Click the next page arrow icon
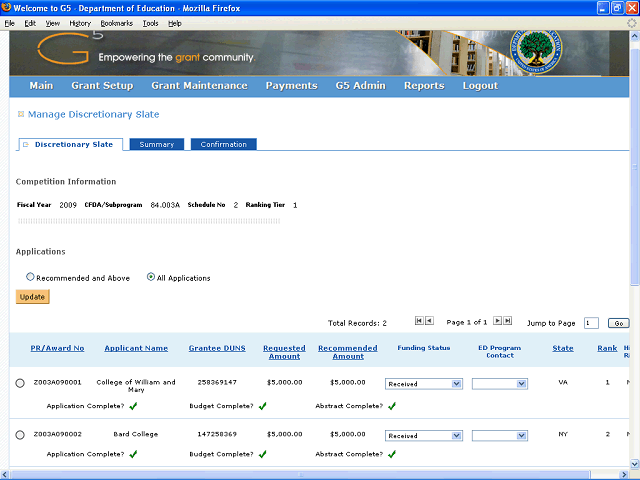Viewport: 640px width, 480px height. pyautogui.click(x=497, y=321)
